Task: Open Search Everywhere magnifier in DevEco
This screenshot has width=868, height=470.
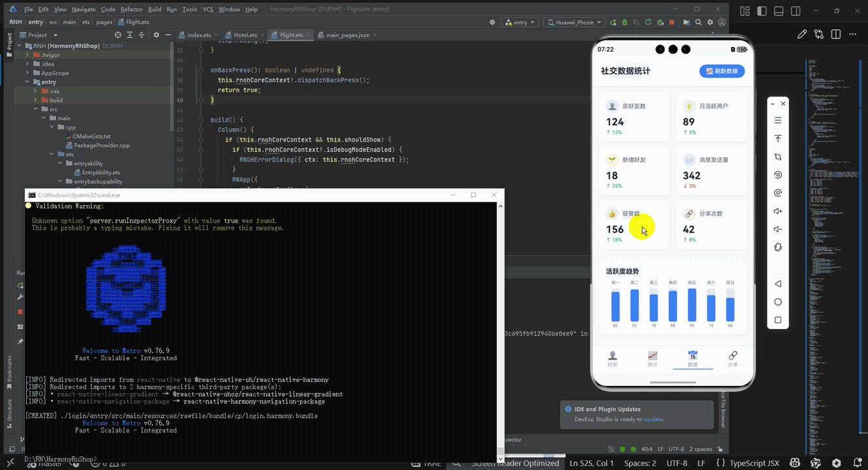Action: (699, 22)
